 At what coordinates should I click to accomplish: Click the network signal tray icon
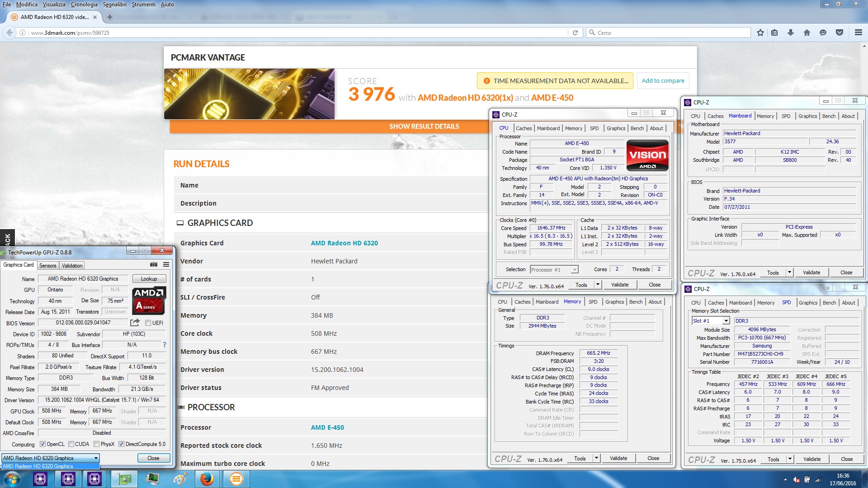click(818, 480)
